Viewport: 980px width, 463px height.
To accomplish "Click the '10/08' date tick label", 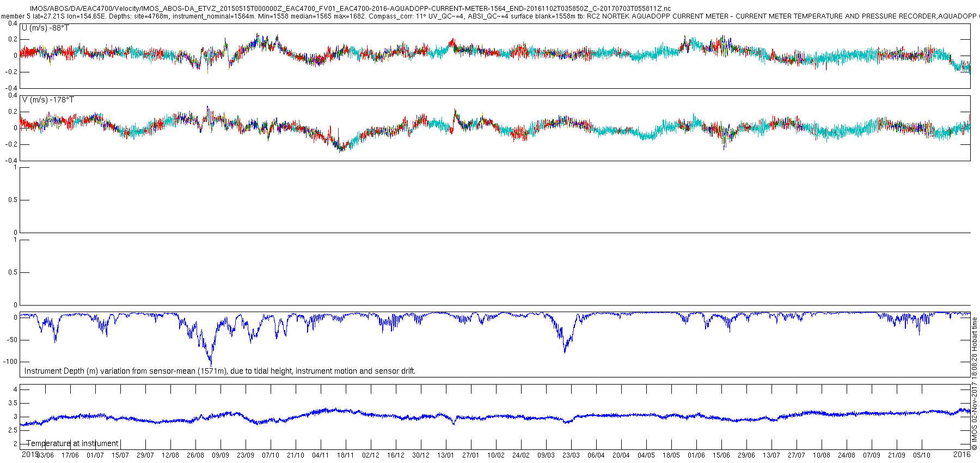I will click(x=822, y=455).
